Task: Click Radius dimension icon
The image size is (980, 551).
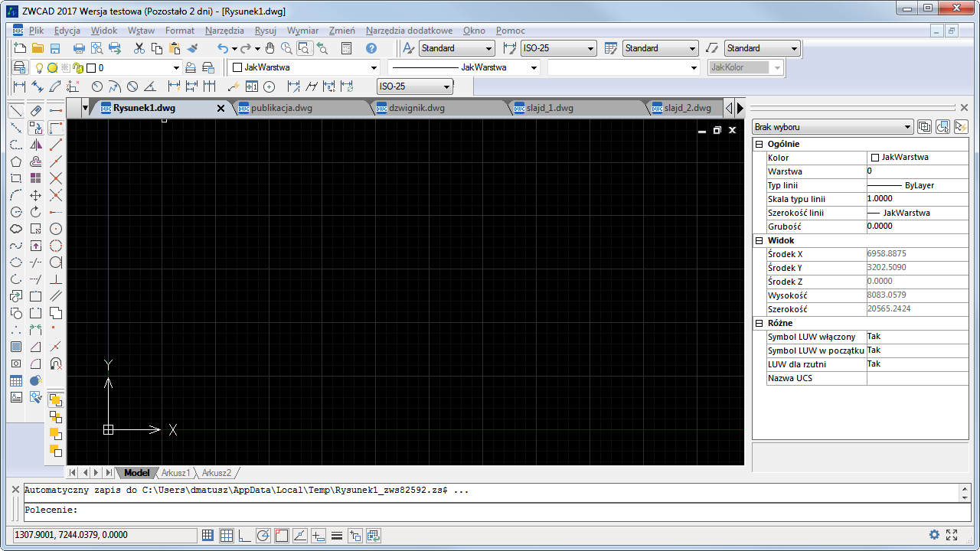Action: point(98,86)
